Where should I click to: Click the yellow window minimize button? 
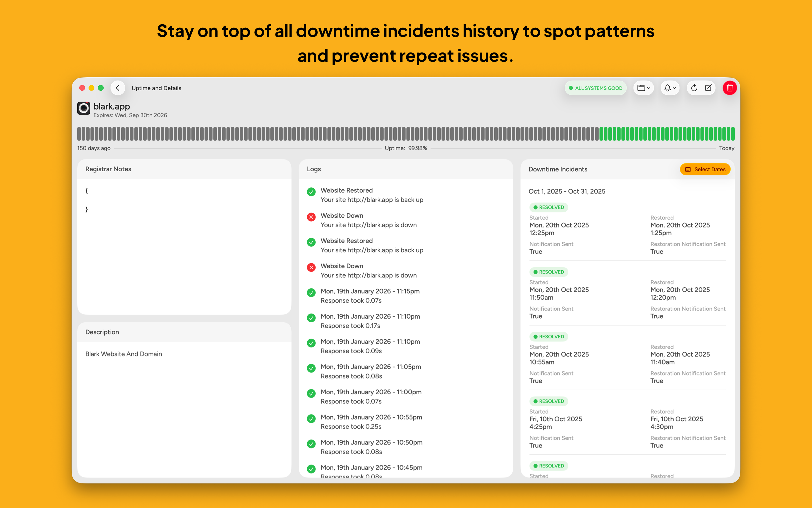click(x=91, y=88)
